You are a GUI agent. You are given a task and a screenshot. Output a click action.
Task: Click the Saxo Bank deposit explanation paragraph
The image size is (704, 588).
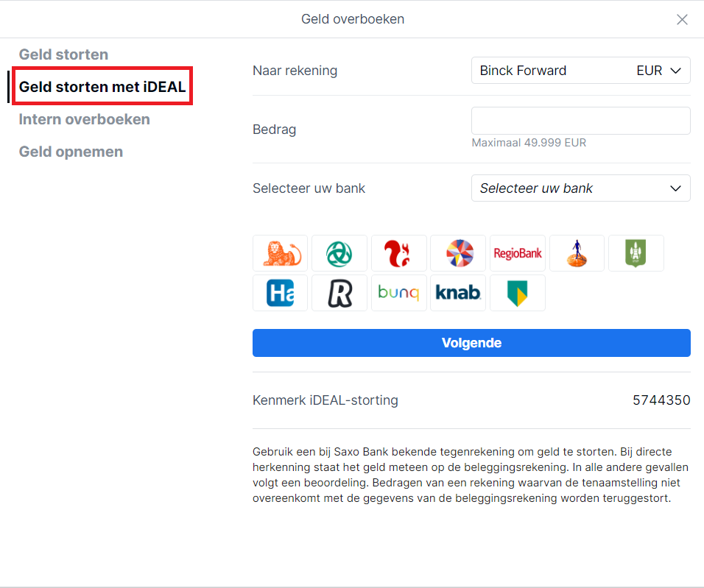click(471, 475)
